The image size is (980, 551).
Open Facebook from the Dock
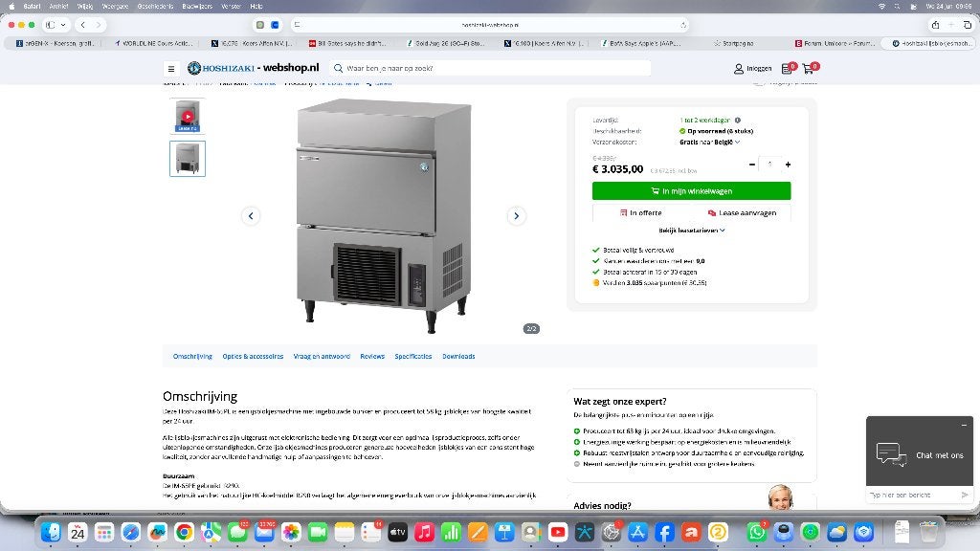[x=664, y=532]
